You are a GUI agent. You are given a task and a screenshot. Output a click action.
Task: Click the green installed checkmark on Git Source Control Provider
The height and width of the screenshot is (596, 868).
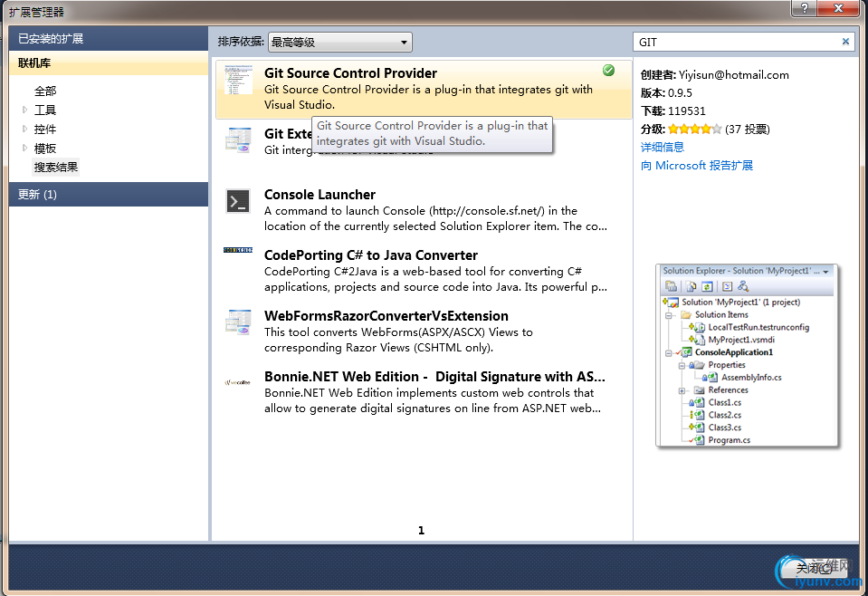click(x=608, y=71)
